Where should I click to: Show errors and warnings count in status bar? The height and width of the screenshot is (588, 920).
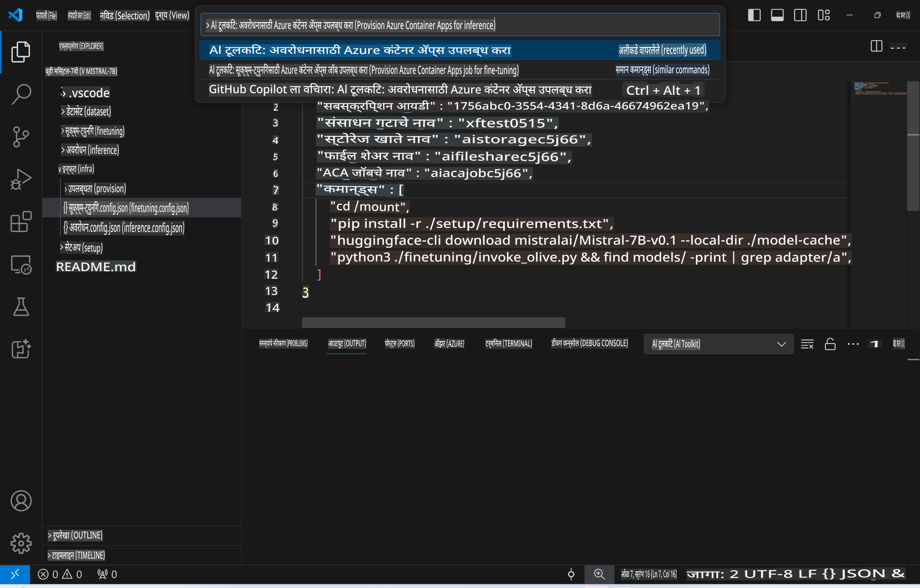(x=60, y=574)
